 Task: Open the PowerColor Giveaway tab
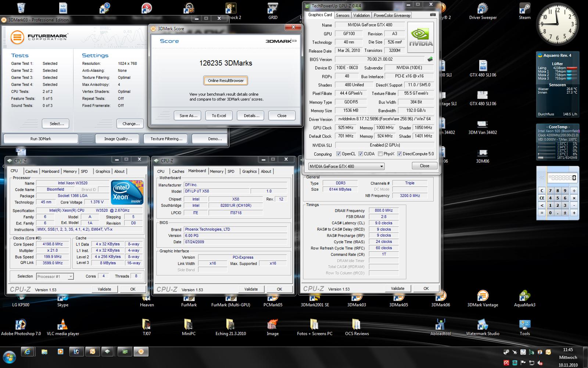pyautogui.click(x=392, y=15)
